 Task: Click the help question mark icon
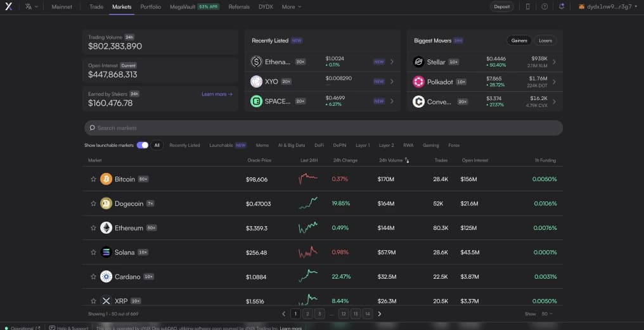pyautogui.click(x=544, y=6)
